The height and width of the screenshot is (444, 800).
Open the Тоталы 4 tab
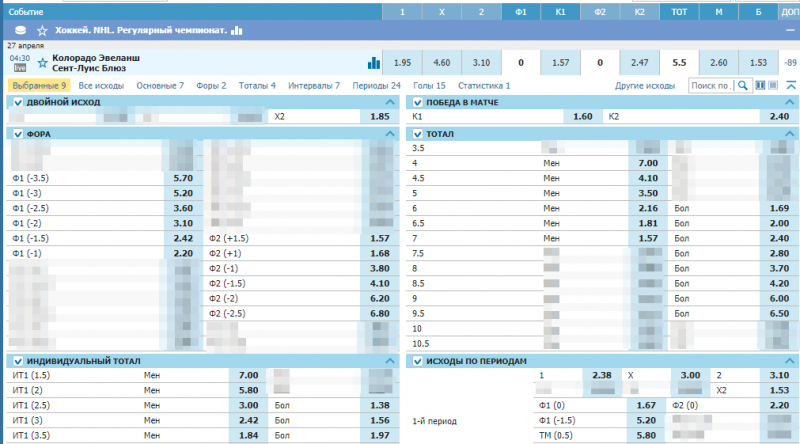point(258,86)
